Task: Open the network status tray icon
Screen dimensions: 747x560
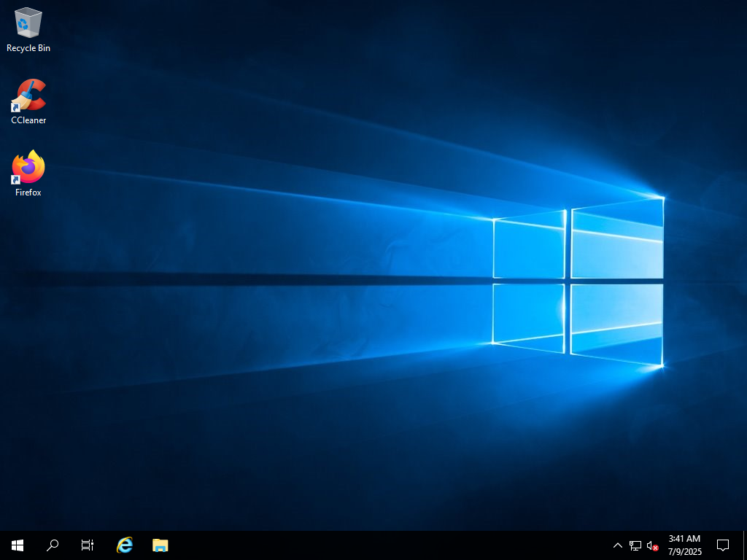Action: [x=635, y=545]
